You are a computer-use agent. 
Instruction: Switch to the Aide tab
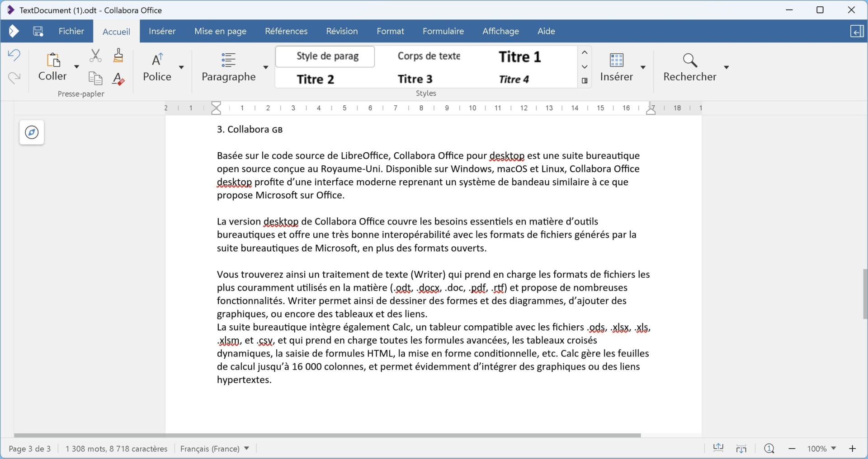coord(546,31)
